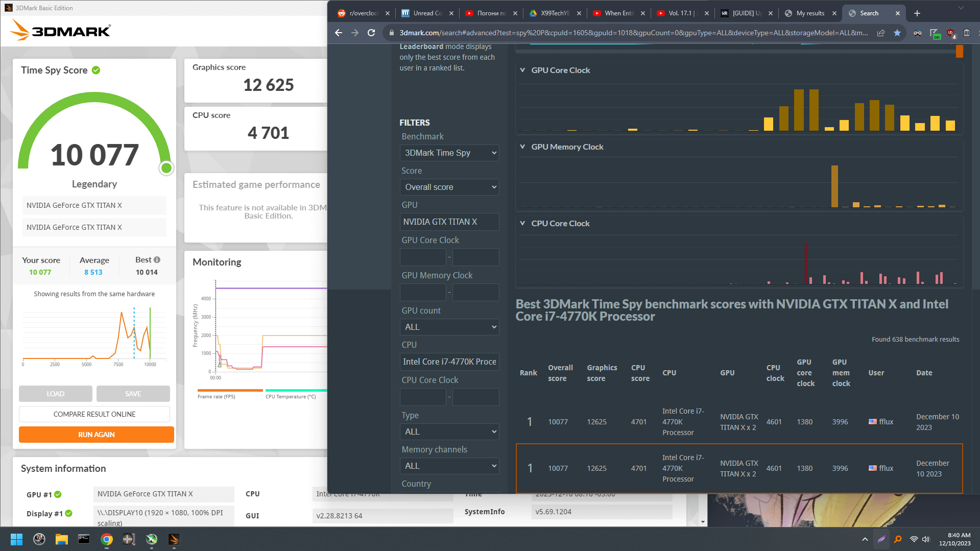Viewport: 980px width, 551px height.
Task: Toggle the bookmark star for this page
Action: click(x=897, y=33)
